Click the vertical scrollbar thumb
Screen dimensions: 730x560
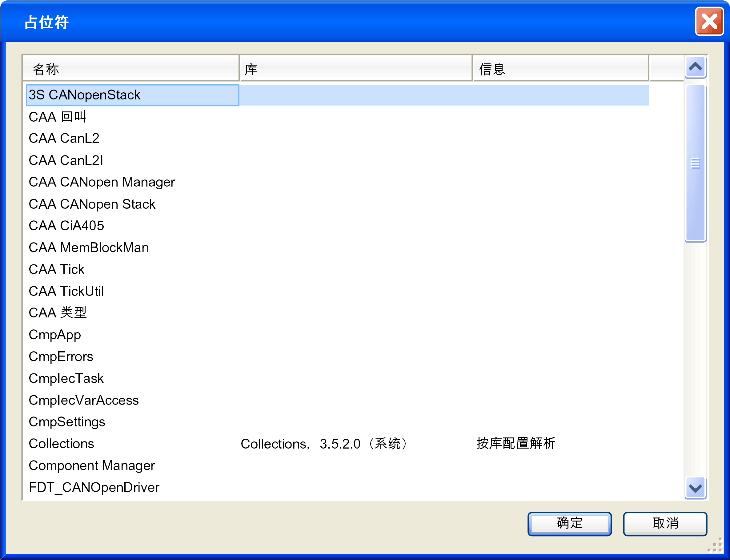(695, 163)
